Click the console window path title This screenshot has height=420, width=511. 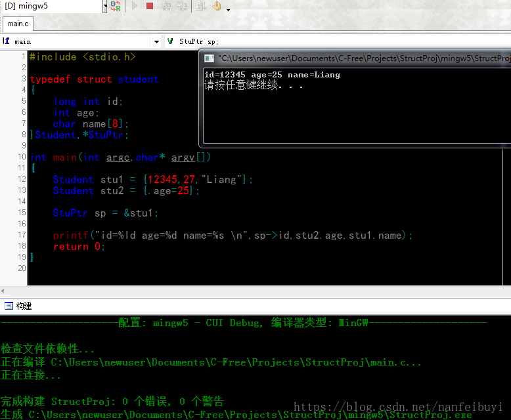365,58
